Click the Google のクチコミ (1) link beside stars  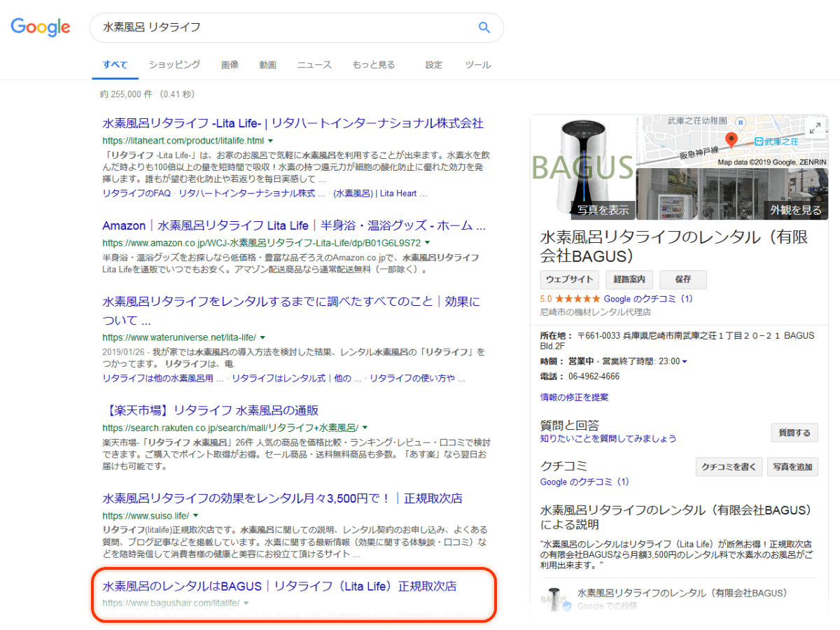[x=648, y=299]
